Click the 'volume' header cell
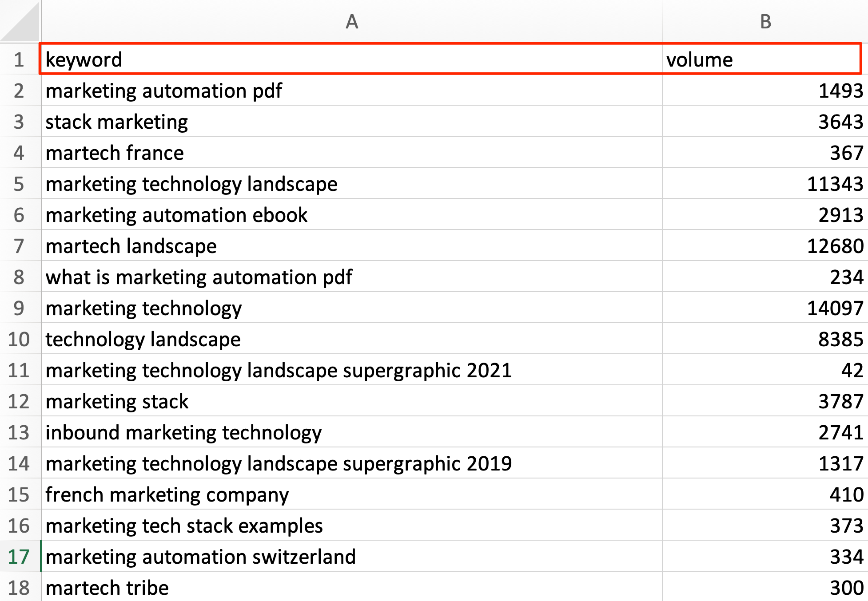The image size is (868, 601). tap(761, 59)
